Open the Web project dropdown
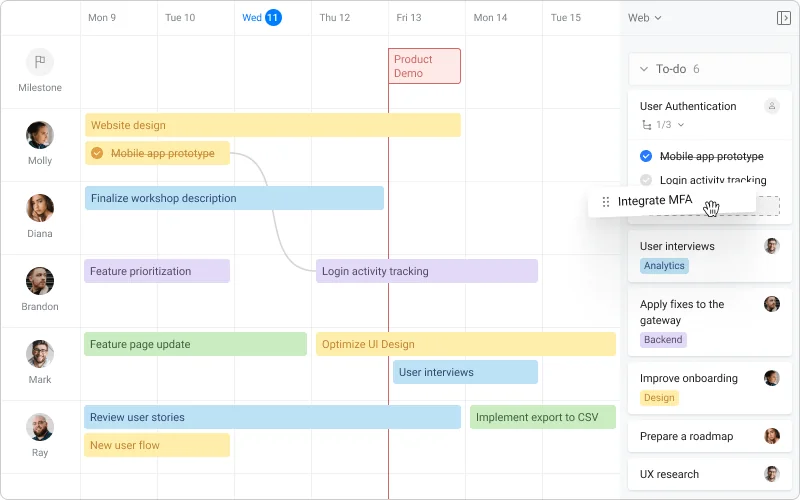 tap(644, 18)
